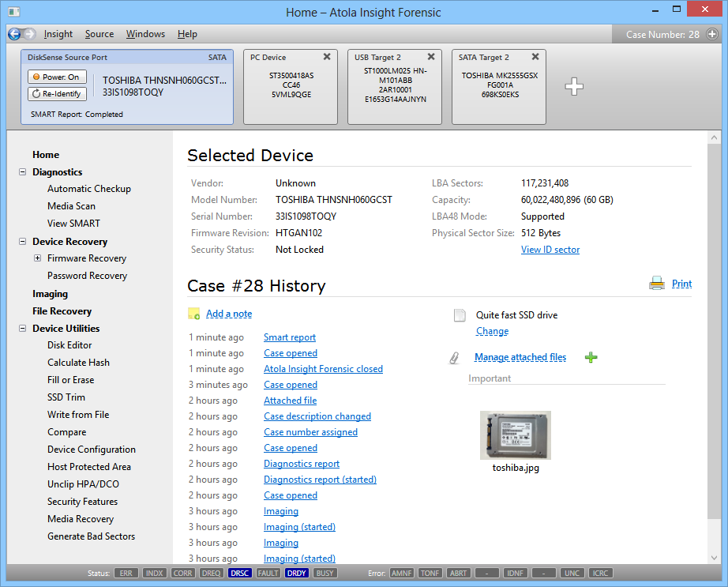Collapse the Device Recovery tree section

coord(22,242)
